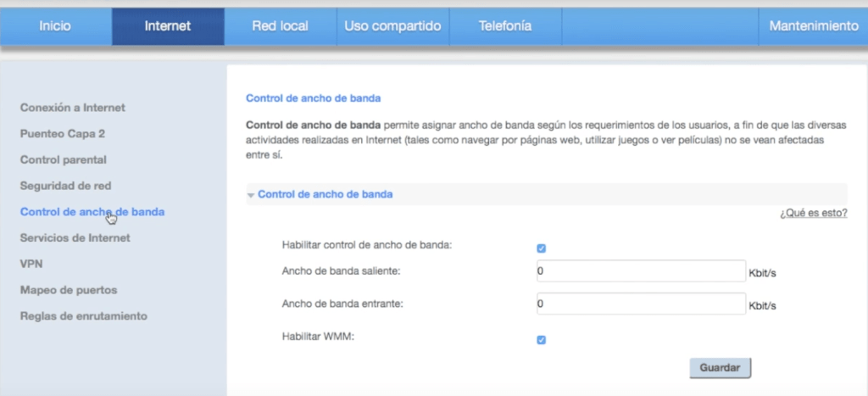This screenshot has width=868, height=396.
Task: Select Control de ancho de banda sidebar item
Action: pyautogui.click(x=92, y=212)
